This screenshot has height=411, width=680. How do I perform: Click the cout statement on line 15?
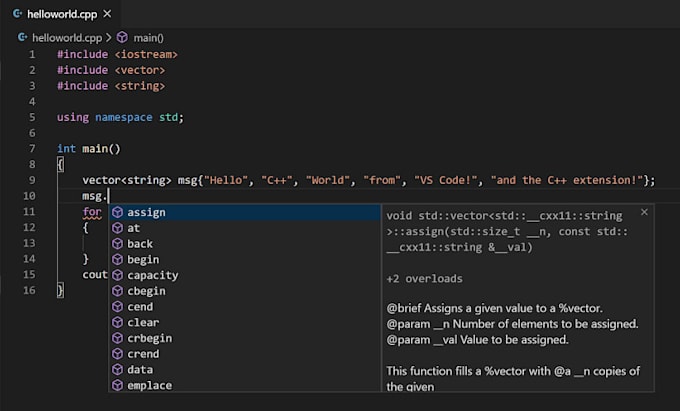tap(95, 275)
